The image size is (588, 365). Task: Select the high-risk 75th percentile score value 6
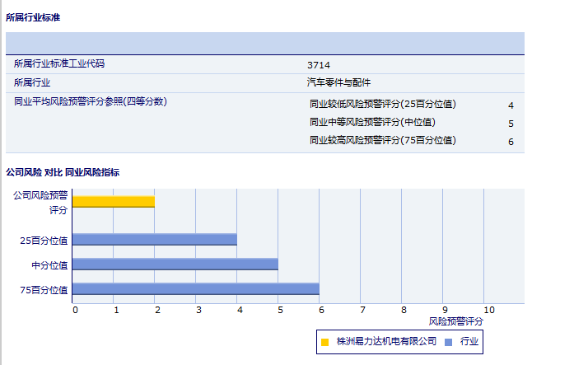pyautogui.click(x=511, y=142)
